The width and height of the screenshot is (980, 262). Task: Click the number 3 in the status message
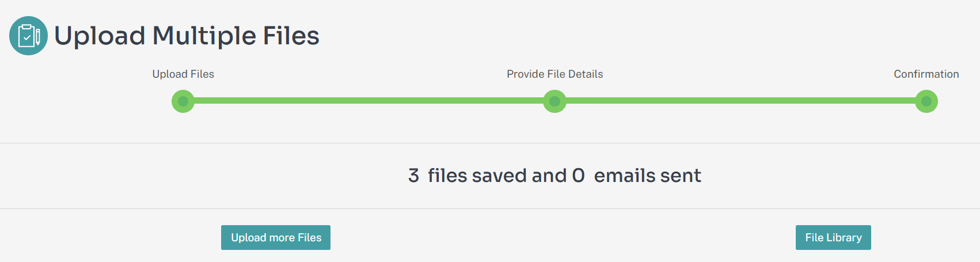[x=413, y=176]
